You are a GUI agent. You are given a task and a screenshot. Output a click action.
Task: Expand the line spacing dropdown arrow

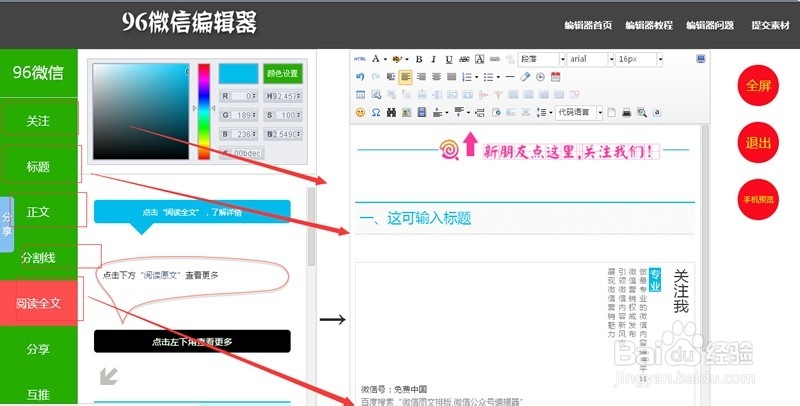[x=551, y=113]
